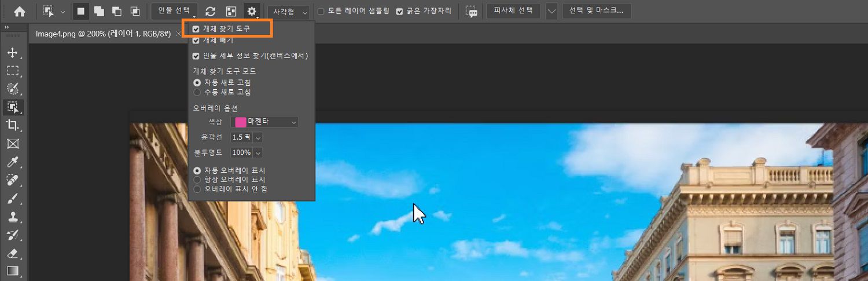The width and height of the screenshot is (868, 281).
Task: Select the Eraser tool
Action: click(x=13, y=253)
